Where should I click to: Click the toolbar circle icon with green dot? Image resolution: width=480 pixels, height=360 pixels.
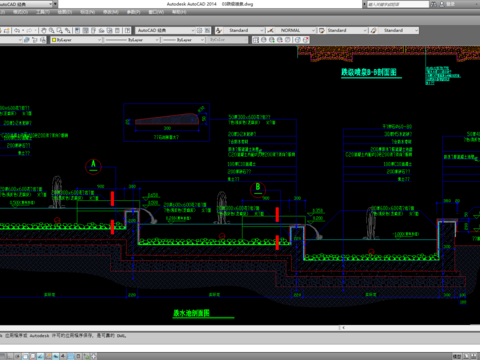pyautogui.click(x=272, y=40)
